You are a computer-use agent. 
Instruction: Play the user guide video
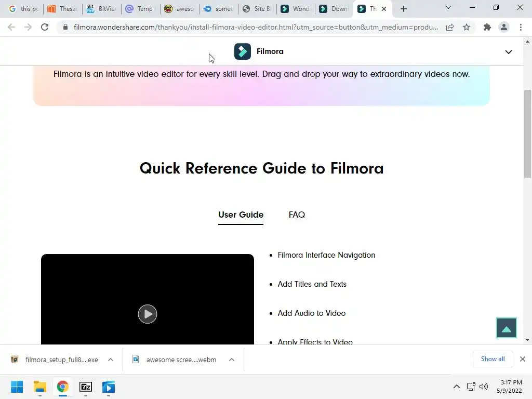point(147,314)
